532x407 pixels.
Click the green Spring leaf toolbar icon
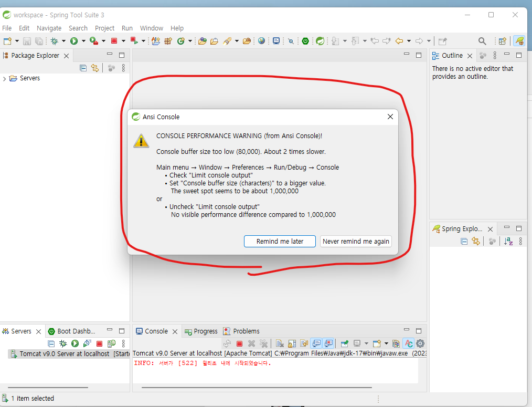[x=320, y=41]
